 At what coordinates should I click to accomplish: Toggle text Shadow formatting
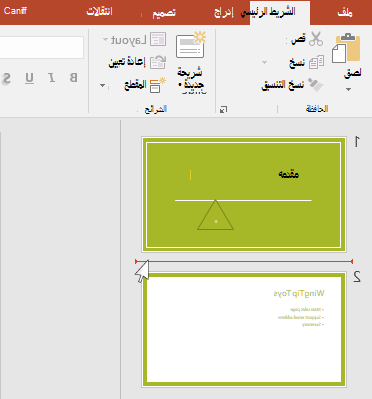[x=6, y=79]
